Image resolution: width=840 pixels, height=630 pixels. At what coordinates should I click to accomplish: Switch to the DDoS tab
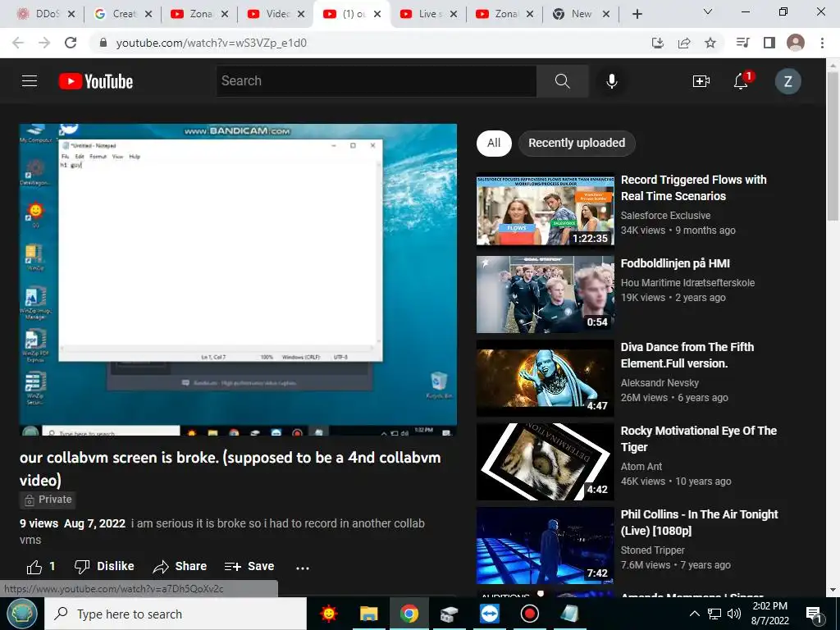[x=46, y=14]
